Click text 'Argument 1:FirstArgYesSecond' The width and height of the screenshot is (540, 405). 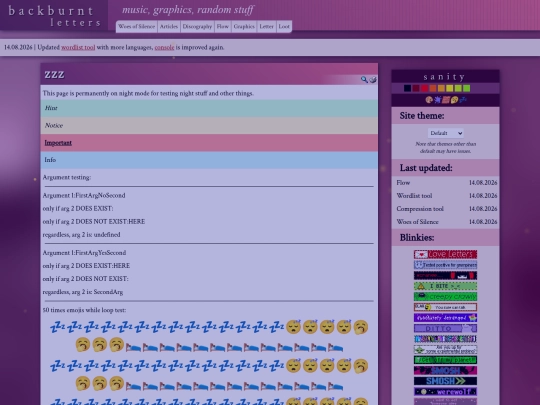pyautogui.click(x=84, y=253)
